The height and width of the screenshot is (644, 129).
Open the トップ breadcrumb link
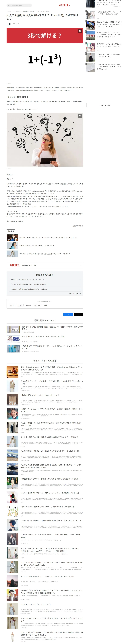coord(8,11)
